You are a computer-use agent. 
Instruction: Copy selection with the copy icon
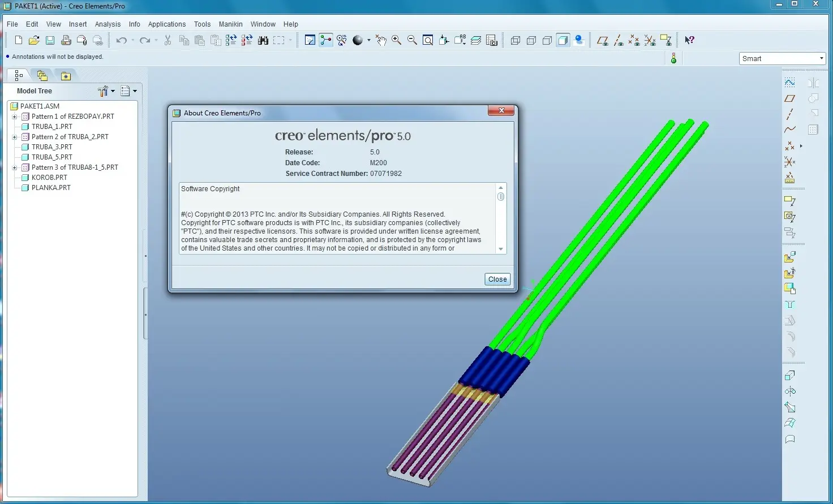click(184, 40)
